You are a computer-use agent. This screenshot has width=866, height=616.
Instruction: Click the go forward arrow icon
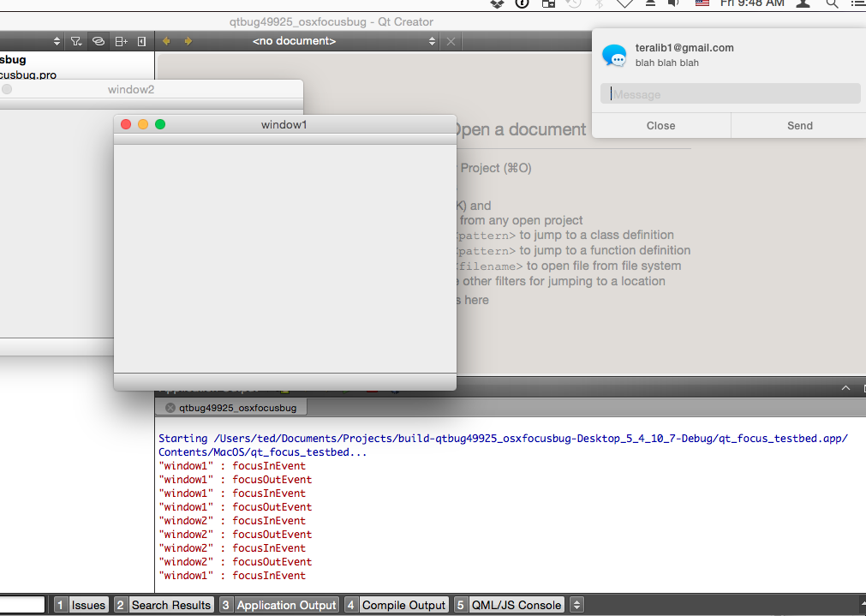pyautogui.click(x=188, y=41)
